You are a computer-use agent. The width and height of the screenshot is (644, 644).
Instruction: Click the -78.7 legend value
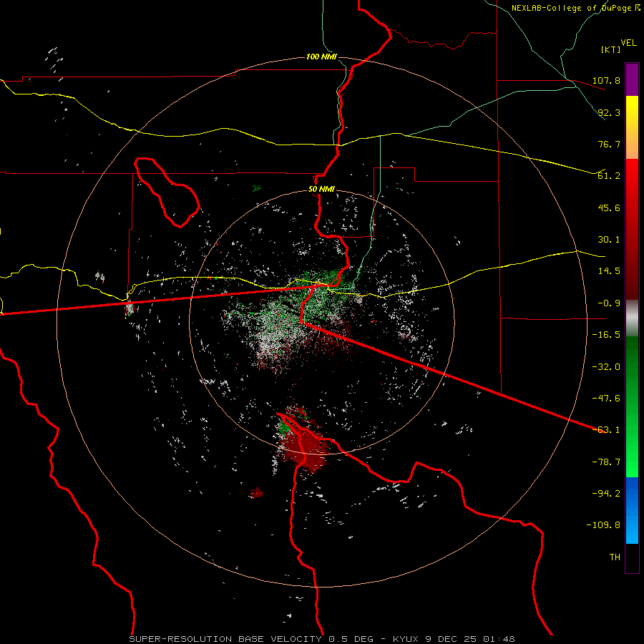pyautogui.click(x=606, y=462)
